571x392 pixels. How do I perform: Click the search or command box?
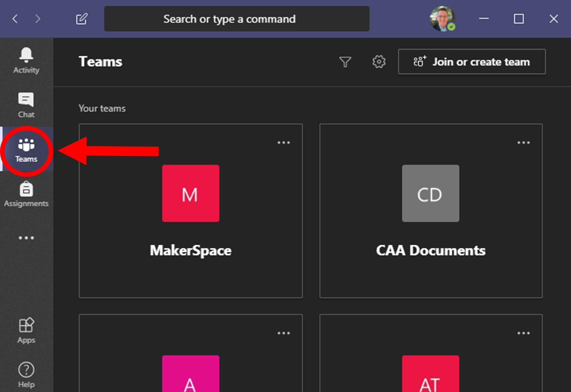pyautogui.click(x=237, y=19)
